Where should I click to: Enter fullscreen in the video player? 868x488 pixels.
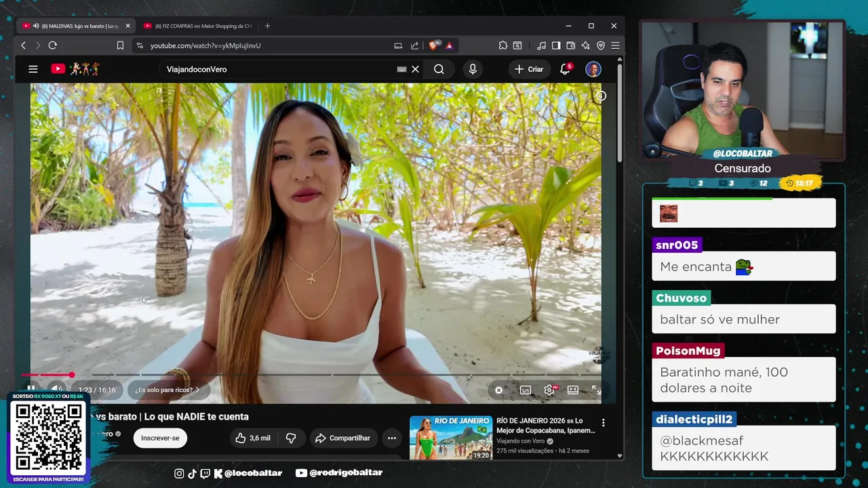click(x=596, y=390)
